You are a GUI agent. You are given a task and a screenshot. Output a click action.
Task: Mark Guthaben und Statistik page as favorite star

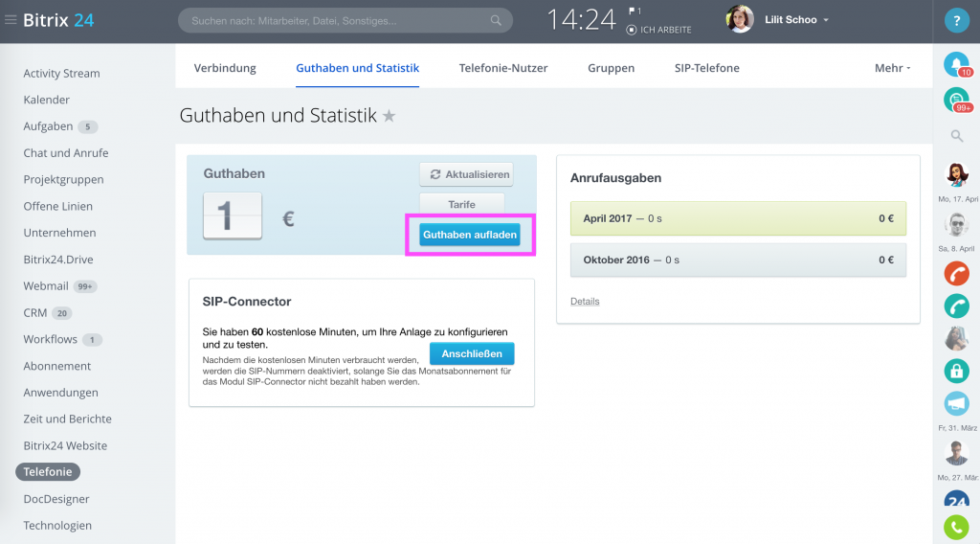pyautogui.click(x=389, y=116)
